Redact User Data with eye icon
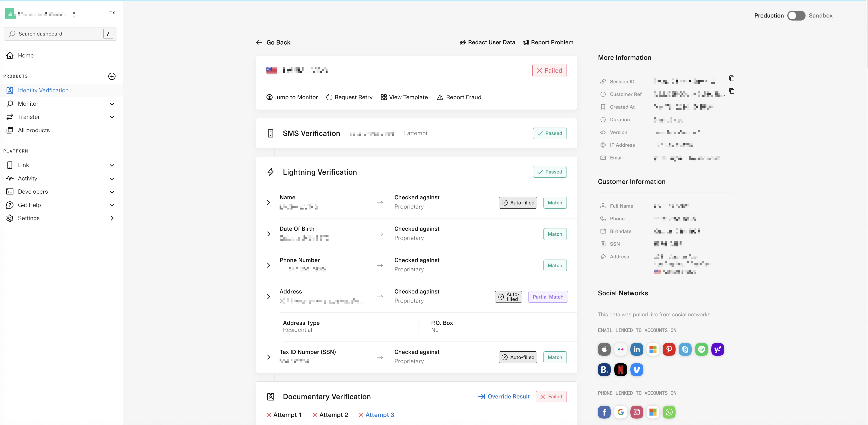Viewport: 868px width, 425px height. 487,42
